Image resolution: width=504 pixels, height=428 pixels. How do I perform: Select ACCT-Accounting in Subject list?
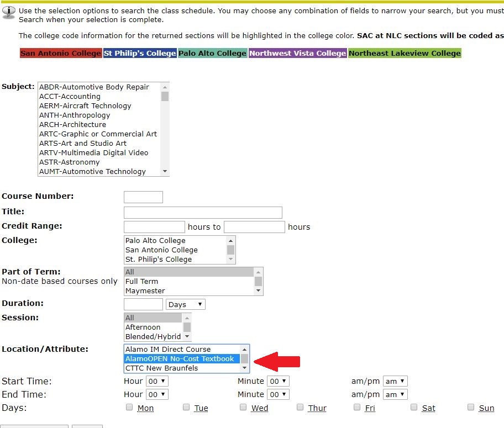coord(70,96)
